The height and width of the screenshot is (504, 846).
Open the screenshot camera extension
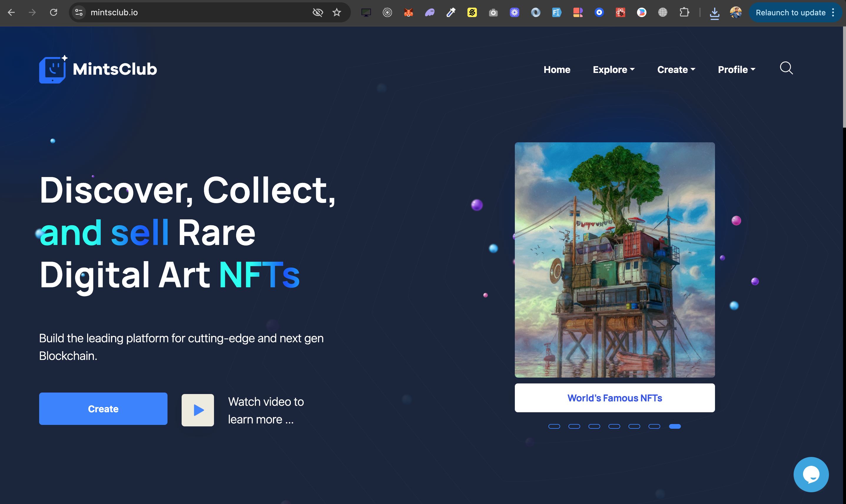coord(493,13)
